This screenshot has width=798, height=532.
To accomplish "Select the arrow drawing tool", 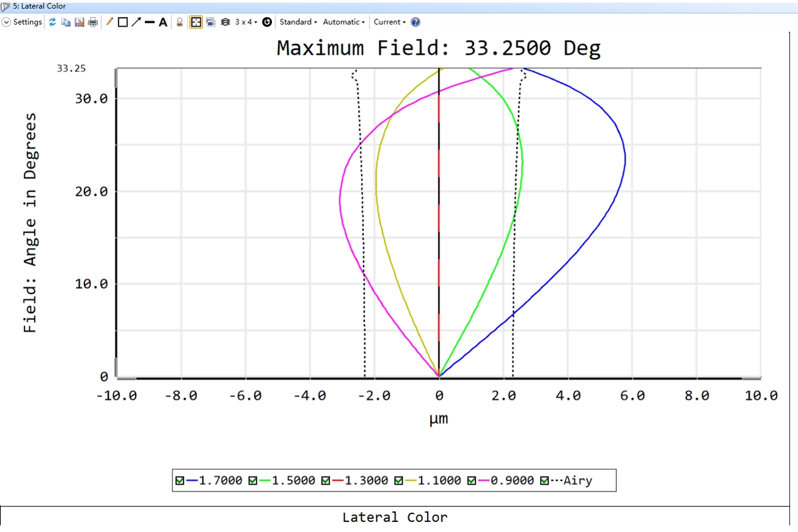I will 136,22.
